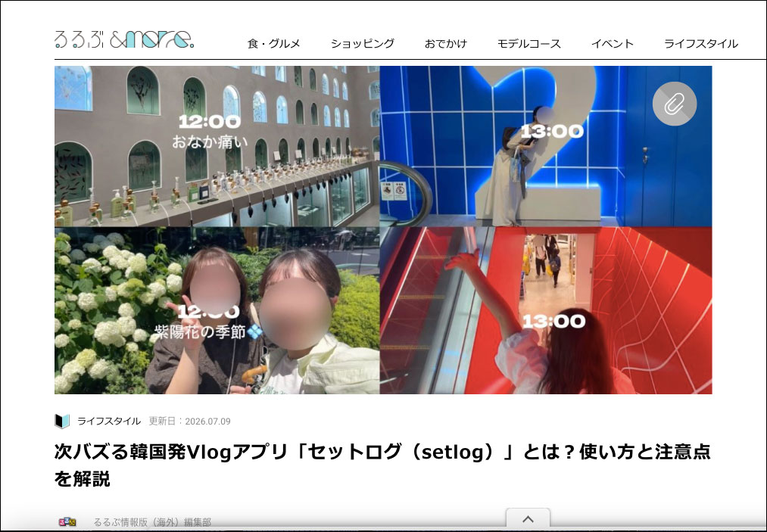This screenshot has height=532, width=767.
Task: Click the article title about セットログ（setlog）
Action: (382, 465)
